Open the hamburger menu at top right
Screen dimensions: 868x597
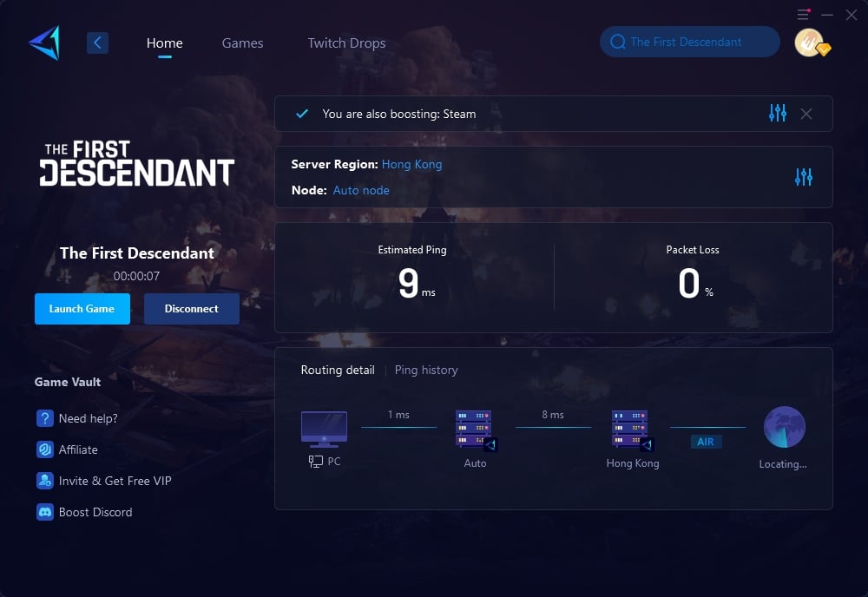803,15
